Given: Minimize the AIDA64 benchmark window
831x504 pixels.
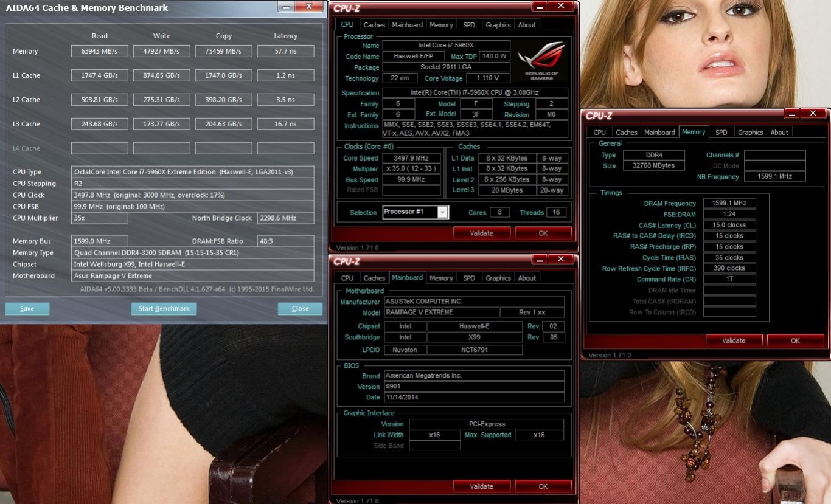Looking at the screenshot, I should pos(287,6).
